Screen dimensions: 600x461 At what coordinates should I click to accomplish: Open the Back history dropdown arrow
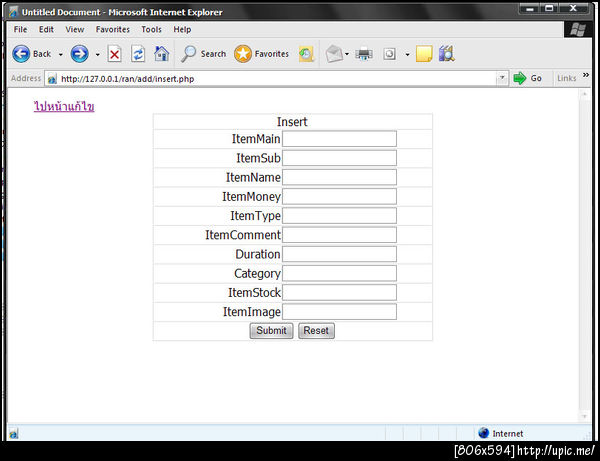(x=60, y=55)
